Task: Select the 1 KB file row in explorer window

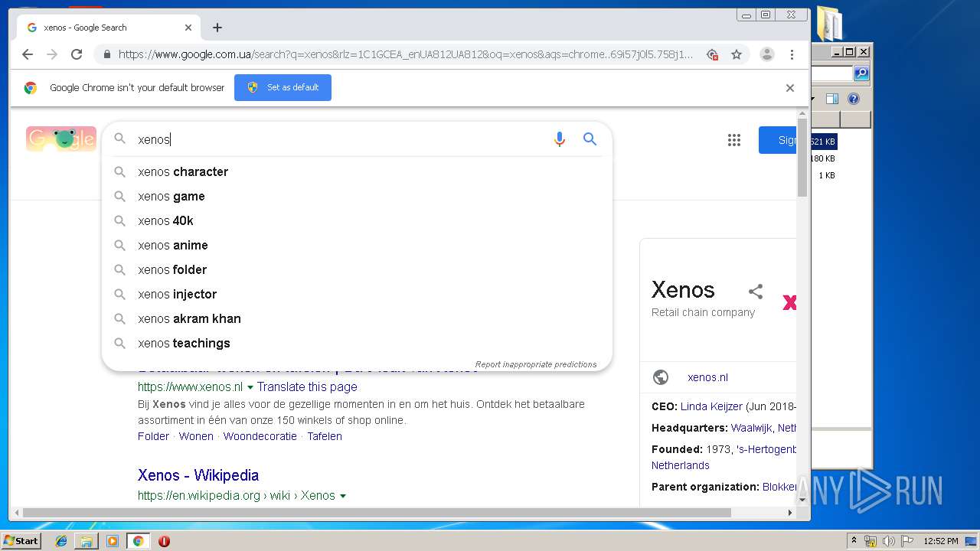Action: tap(826, 175)
